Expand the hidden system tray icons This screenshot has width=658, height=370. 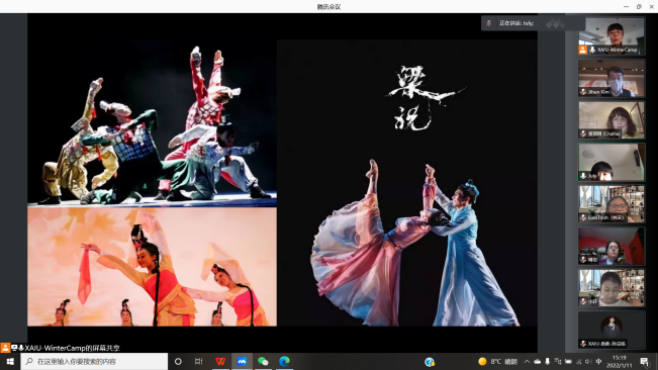point(527,361)
